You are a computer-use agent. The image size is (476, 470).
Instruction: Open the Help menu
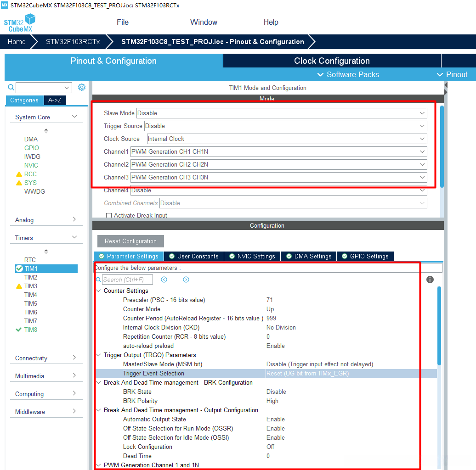(271, 22)
